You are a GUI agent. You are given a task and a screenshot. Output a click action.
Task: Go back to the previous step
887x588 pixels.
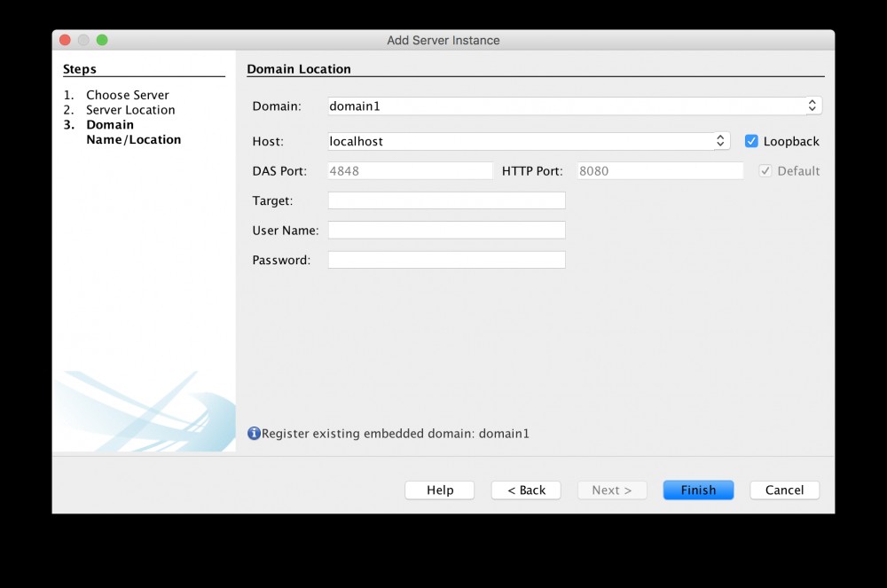point(525,490)
